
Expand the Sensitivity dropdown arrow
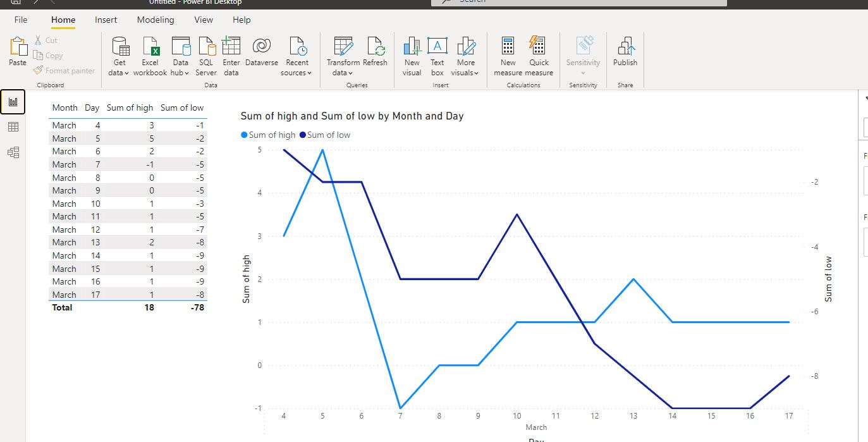pos(583,73)
